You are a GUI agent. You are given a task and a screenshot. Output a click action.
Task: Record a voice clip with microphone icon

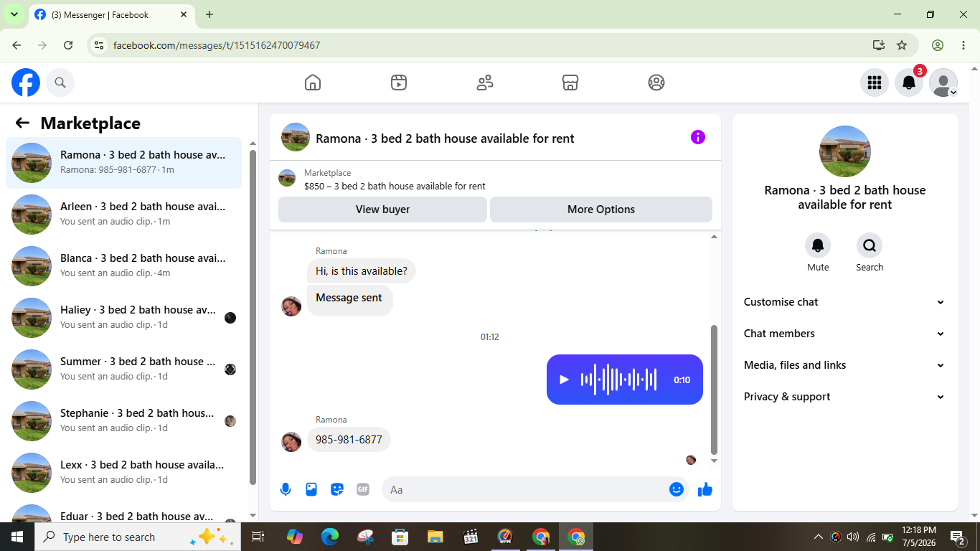click(286, 489)
